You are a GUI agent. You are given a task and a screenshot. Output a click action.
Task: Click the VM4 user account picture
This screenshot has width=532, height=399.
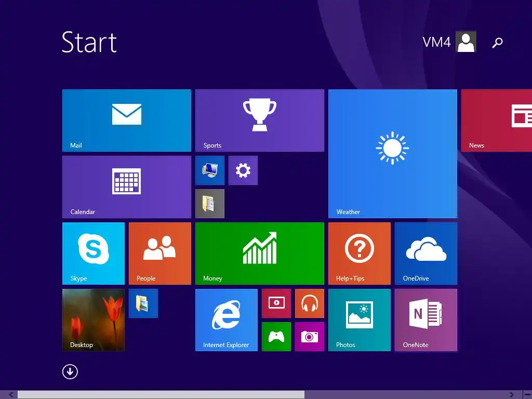466,42
